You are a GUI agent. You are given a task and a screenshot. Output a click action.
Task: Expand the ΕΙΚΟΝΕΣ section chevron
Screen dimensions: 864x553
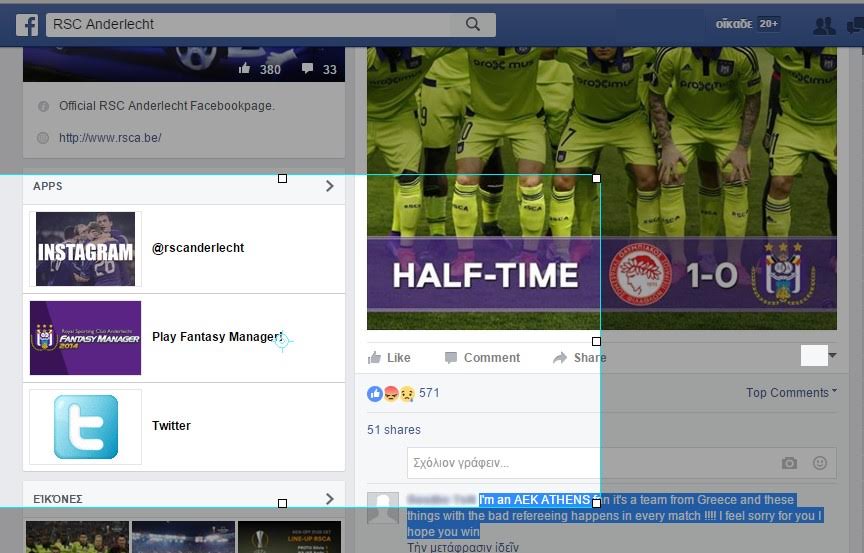(330, 499)
